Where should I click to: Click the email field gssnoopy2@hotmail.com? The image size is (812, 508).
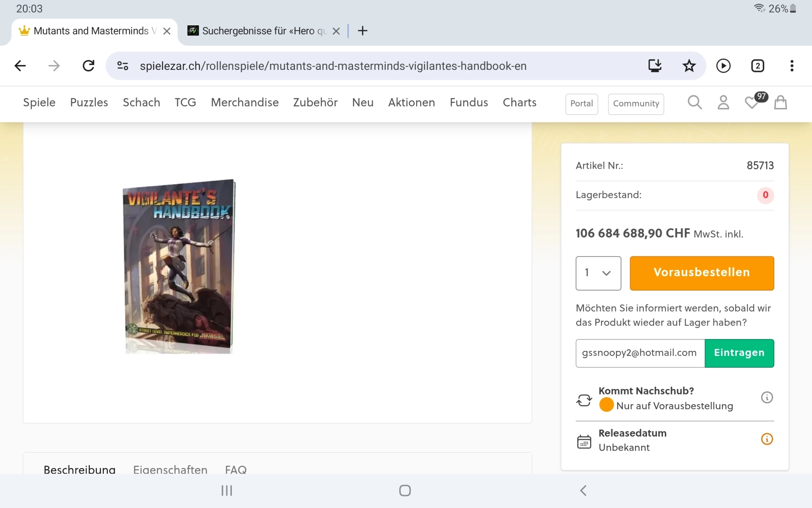(x=640, y=353)
